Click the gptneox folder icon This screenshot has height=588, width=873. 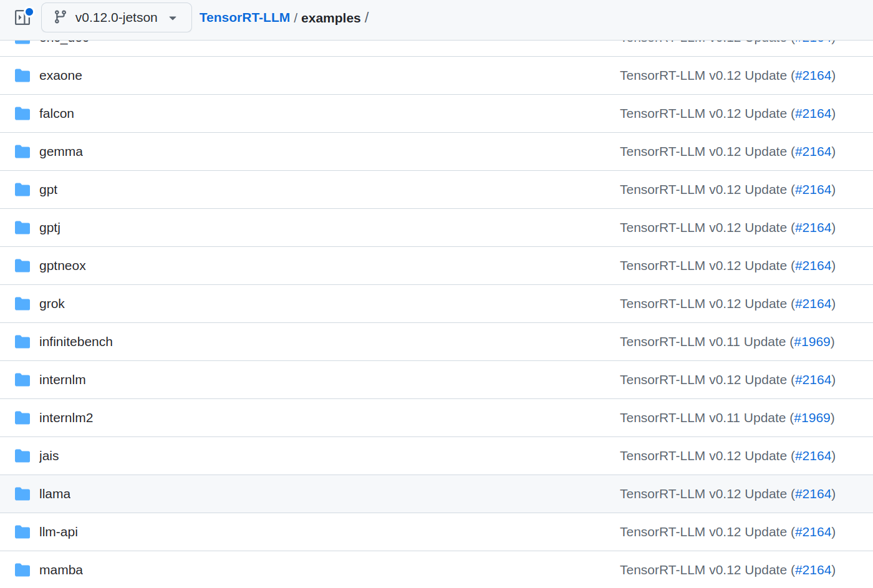(22, 266)
